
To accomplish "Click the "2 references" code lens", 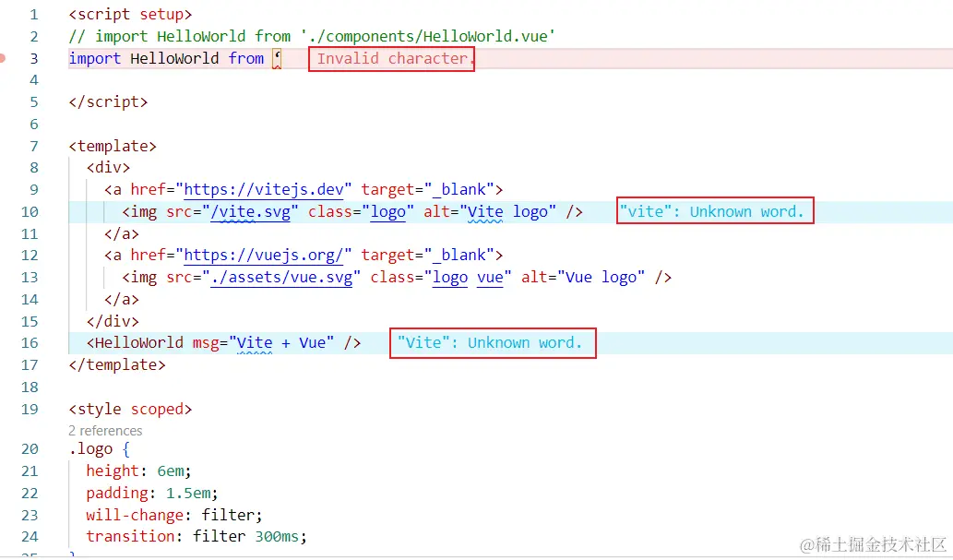I will point(105,431).
